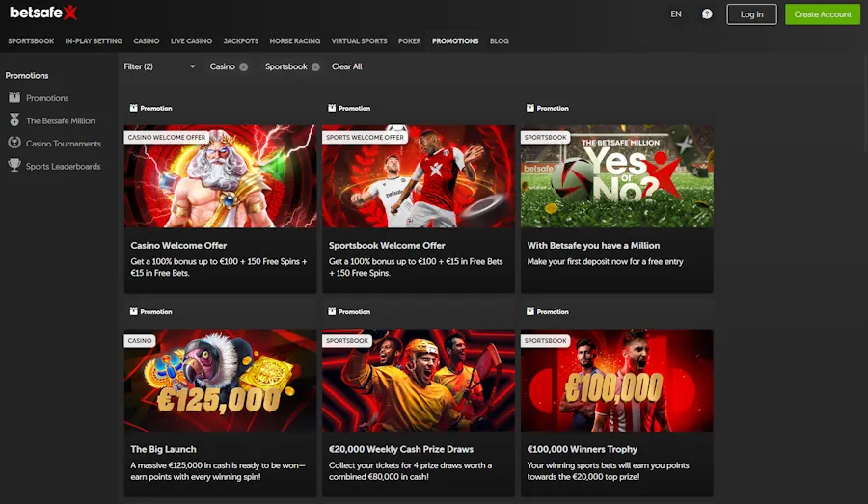Click the Sports Leaderboards trophy icon
This screenshot has width=868, height=504.
click(14, 165)
